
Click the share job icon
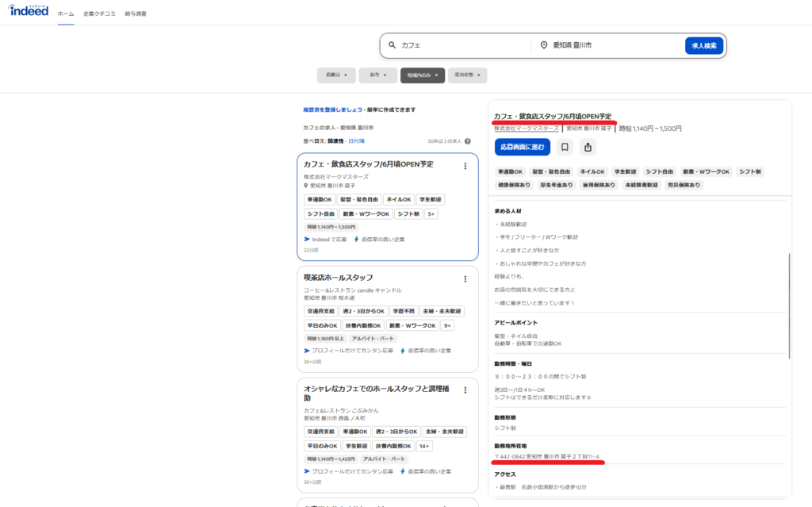pos(588,148)
